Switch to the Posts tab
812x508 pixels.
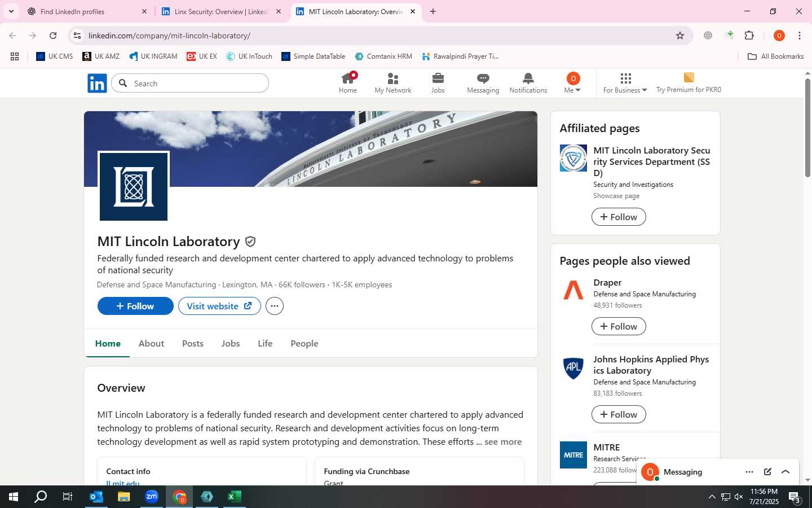193,343
